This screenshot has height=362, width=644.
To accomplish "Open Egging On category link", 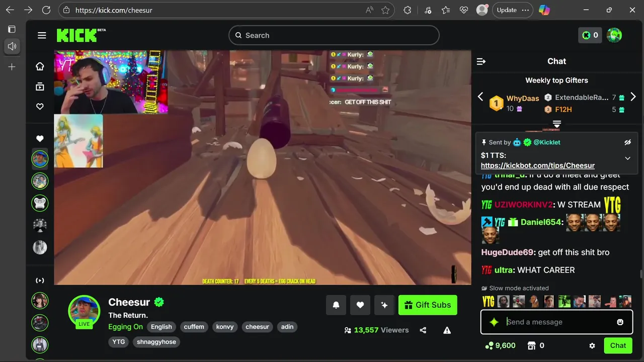I will [x=125, y=327].
